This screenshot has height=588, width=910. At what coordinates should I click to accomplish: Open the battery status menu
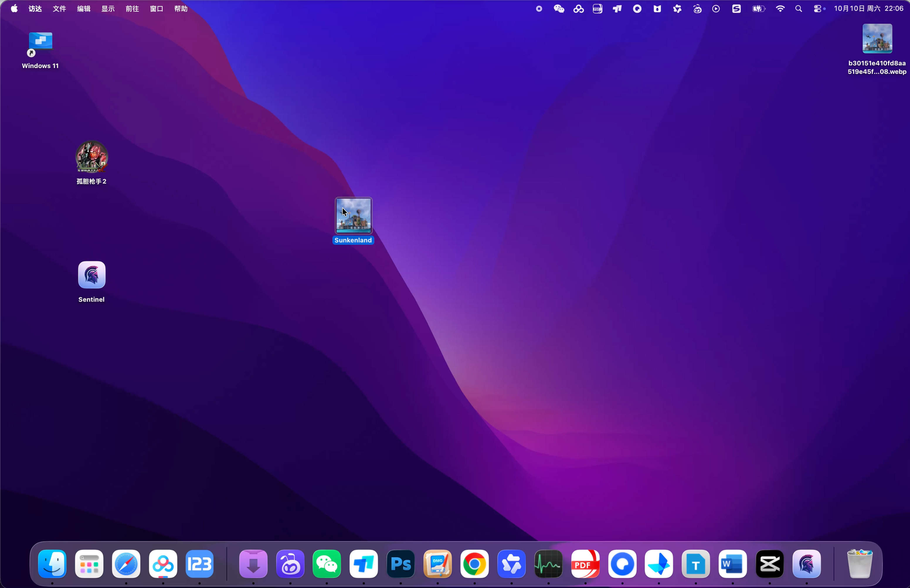(x=758, y=9)
